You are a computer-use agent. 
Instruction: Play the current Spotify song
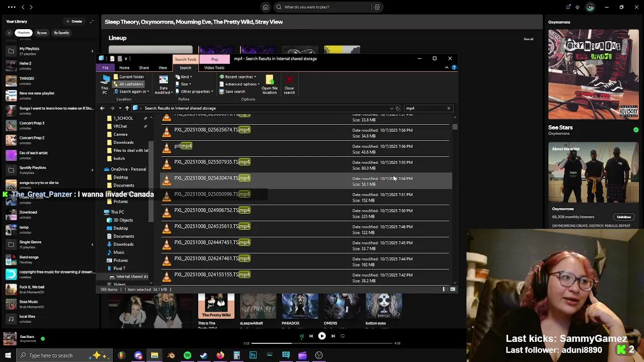click(322, 336)
